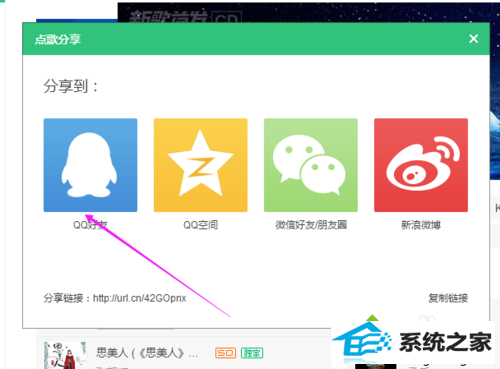Share to 微信好友/朋友圈 via green icon

coord(311,165)
